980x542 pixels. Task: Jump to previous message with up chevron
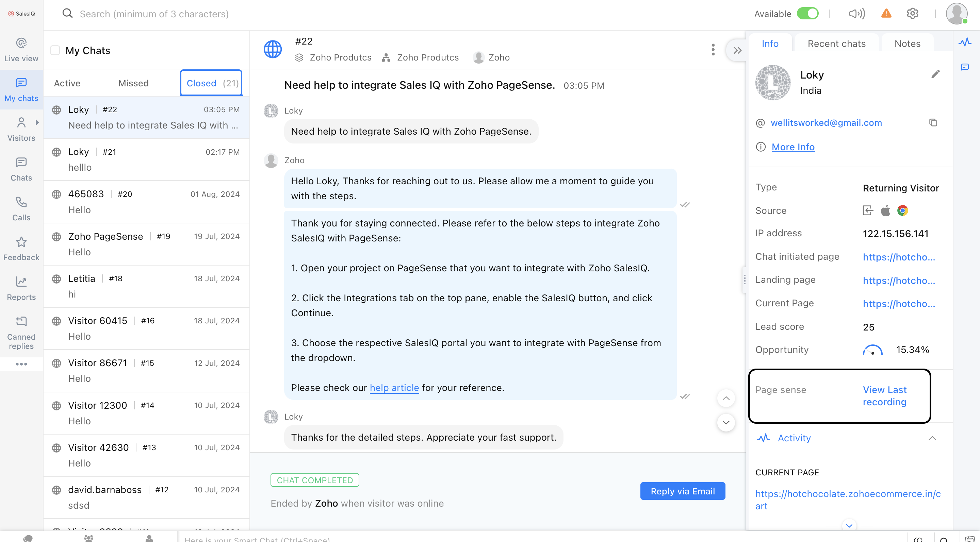[726, 398]
